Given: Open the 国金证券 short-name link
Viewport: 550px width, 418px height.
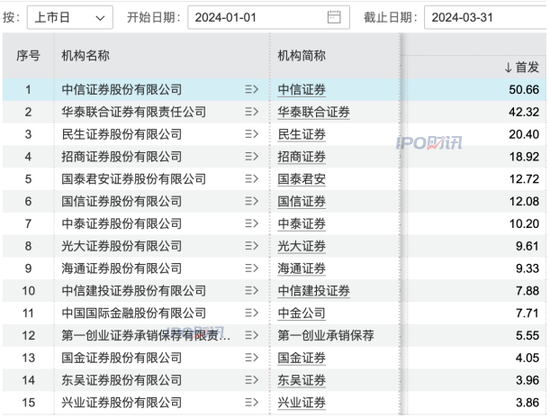Looking at the screenshot, I should click(x=302, y=358).
